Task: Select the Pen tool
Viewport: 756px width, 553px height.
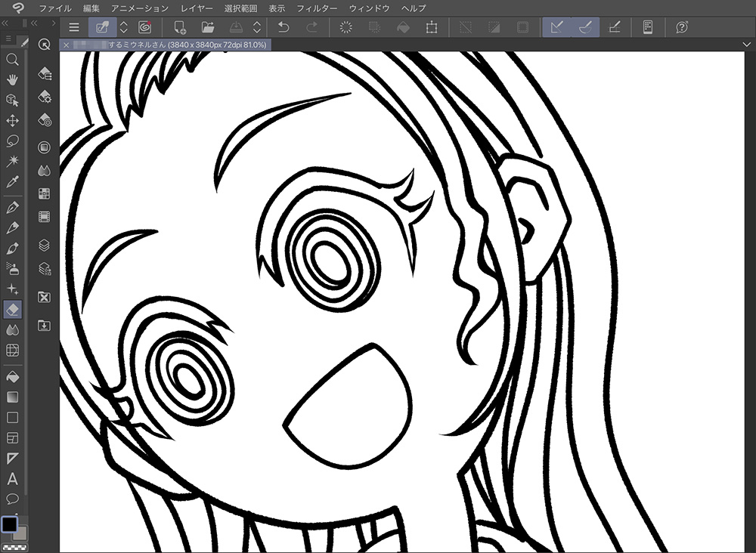Action: pyautogui.click(x=13, y=207)
